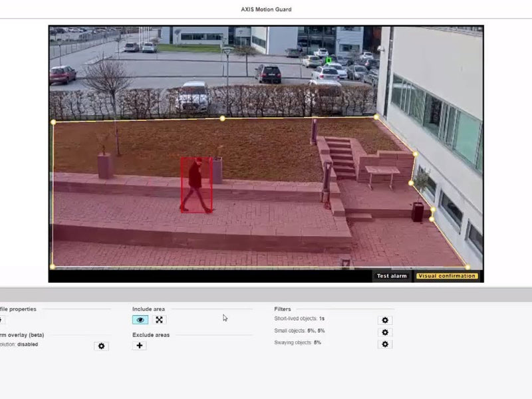Toggle include area visibility eye icon
Screen dimensions: 532x399
pyautogui.click(x=140, y=320)
